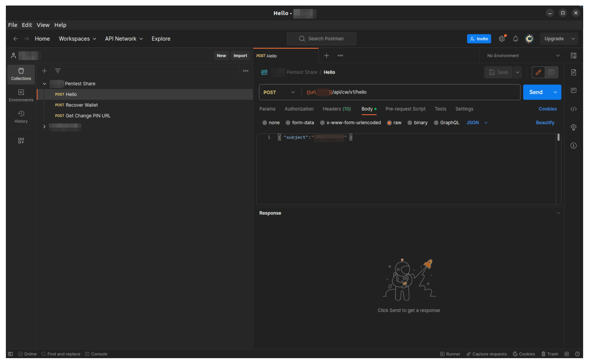Open the Environments sidebar panel

(21, 95)
